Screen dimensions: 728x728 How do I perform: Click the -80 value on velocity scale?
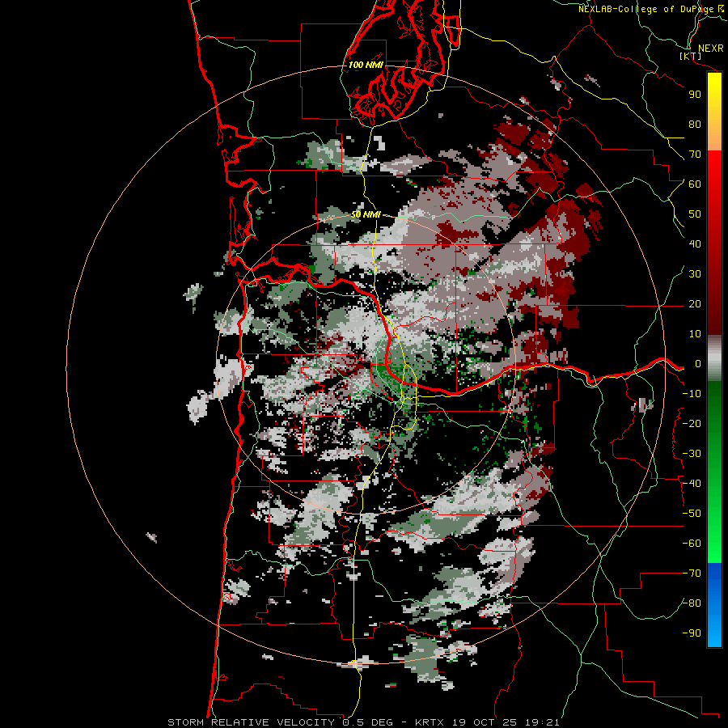[x=692, y=603]
